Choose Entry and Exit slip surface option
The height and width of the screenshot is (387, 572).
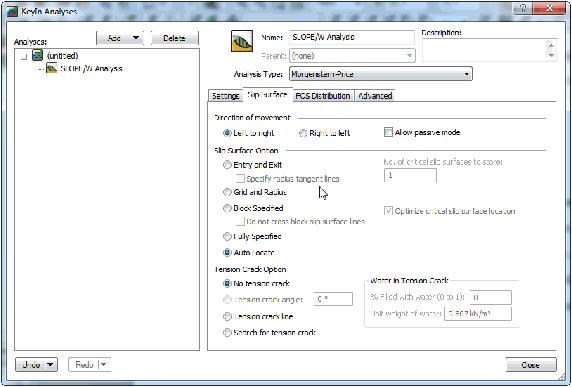(227, 165)
